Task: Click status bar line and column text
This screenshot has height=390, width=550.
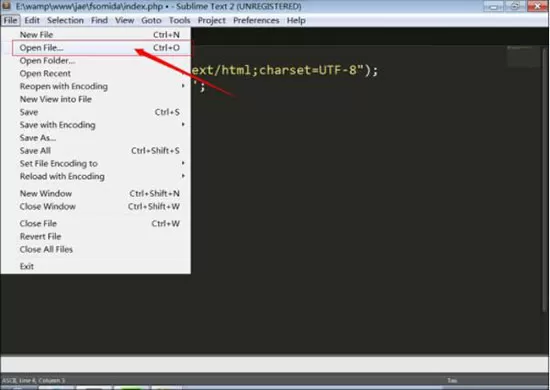Action: click(x=42, y=380)
